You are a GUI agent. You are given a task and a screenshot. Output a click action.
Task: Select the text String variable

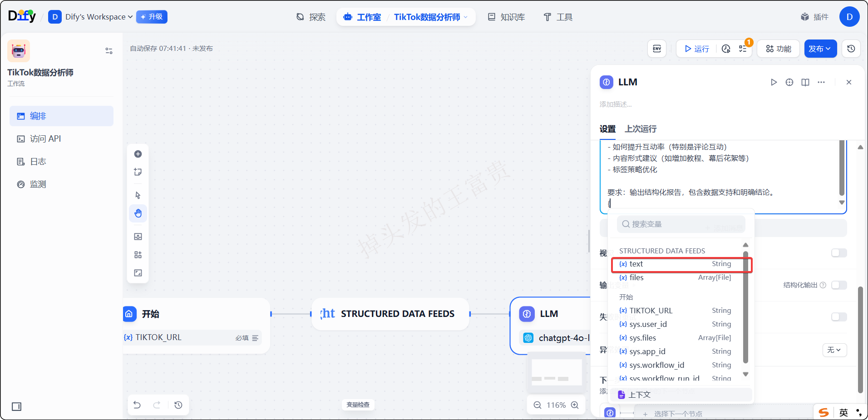coord(676,264)
